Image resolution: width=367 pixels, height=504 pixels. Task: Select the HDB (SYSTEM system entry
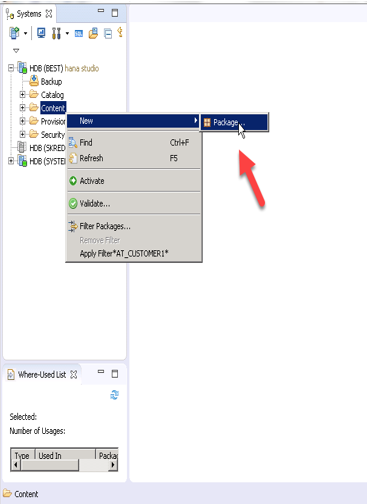pos(47,161)
